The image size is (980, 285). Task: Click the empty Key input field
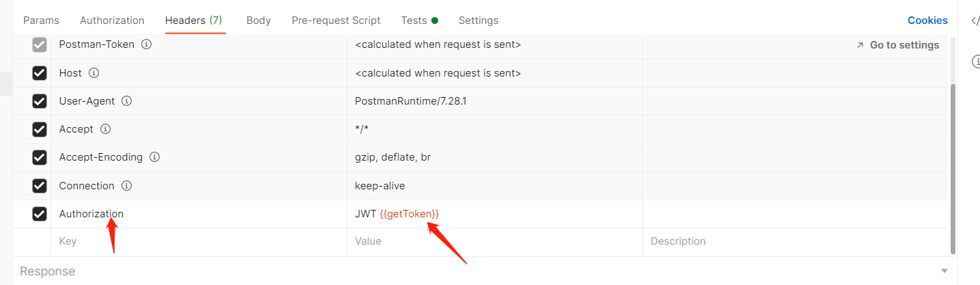(198, 241)
